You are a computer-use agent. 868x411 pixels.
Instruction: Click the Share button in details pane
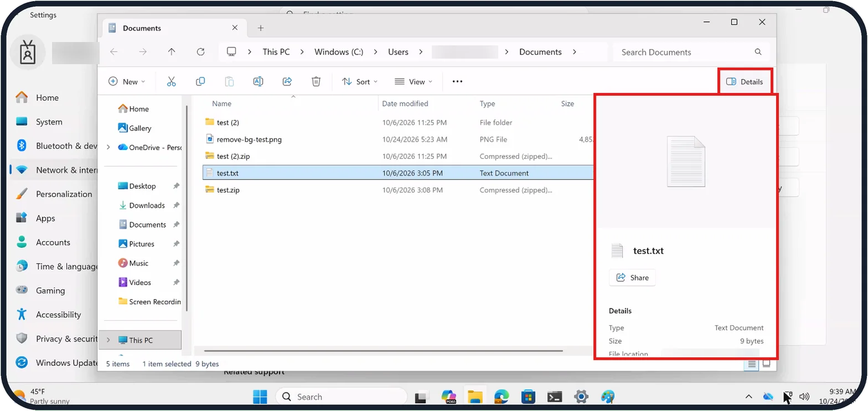click(632, 278)
